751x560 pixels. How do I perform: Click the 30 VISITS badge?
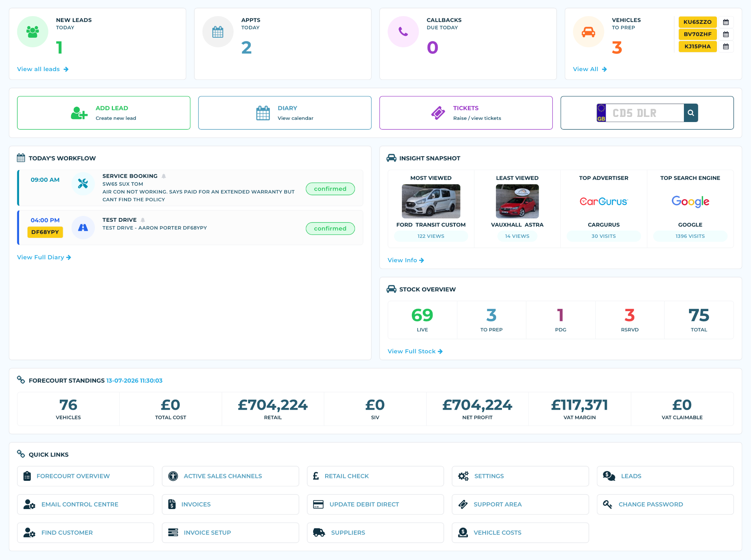pyautogui.click(x=604, y=236)
